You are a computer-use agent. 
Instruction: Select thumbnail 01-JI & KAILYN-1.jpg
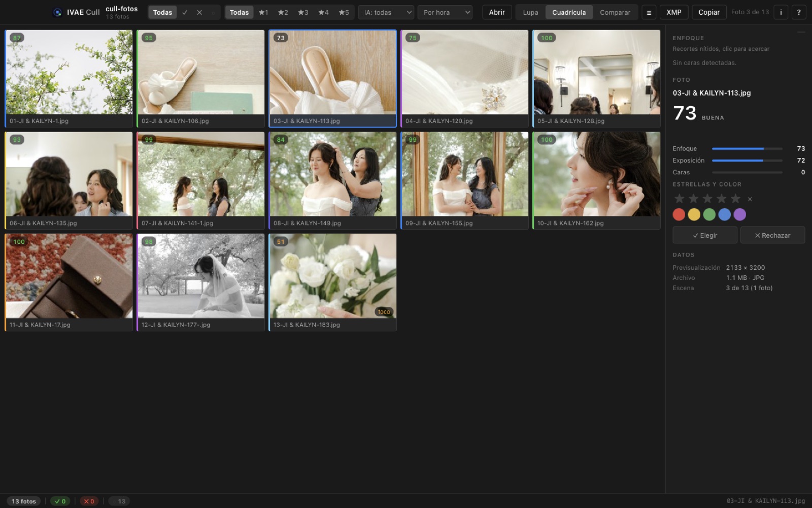(69, 78)
